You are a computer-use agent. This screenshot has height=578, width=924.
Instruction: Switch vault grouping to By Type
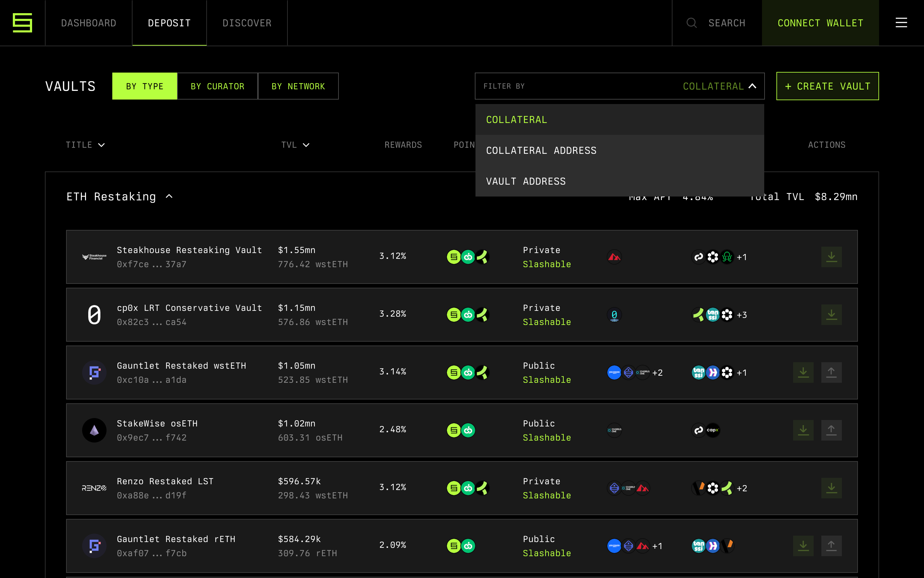point(145,86)
